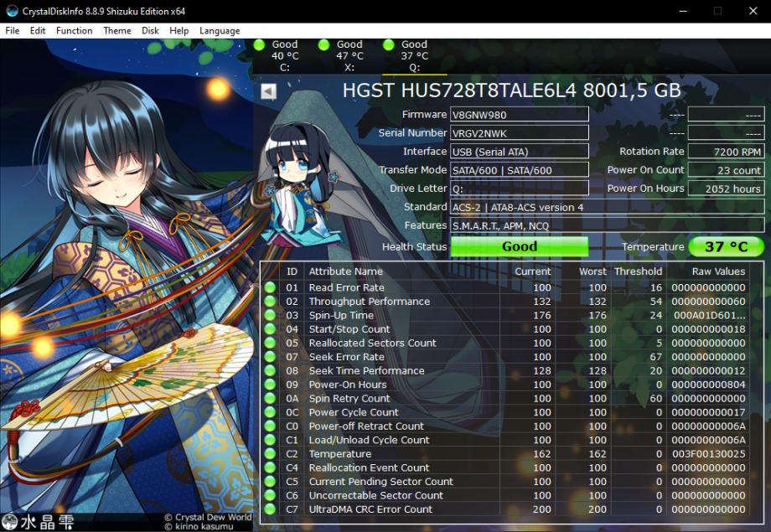Click the status dot for Current Pending Sector Count
This screenshot has height=532, width=771.
(x=270, y=482)
